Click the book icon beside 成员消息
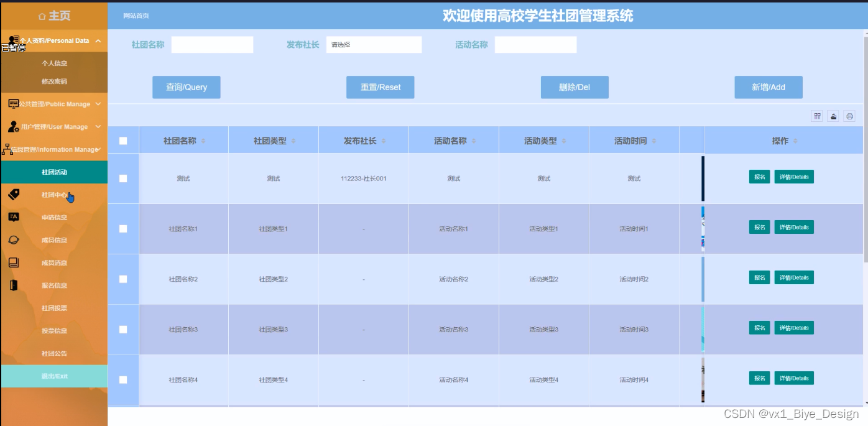This screenshot has width=868, height=426. (x=14, y=262)
